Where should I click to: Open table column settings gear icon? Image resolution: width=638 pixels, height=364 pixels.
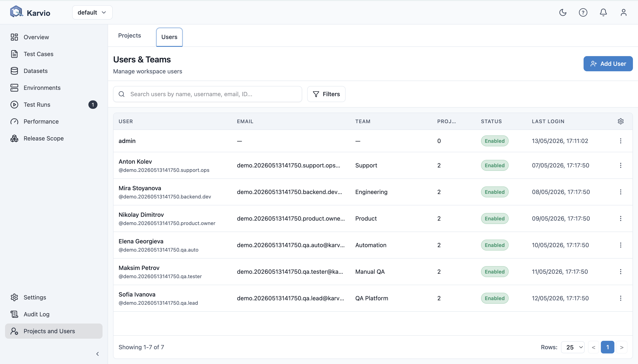620,121
